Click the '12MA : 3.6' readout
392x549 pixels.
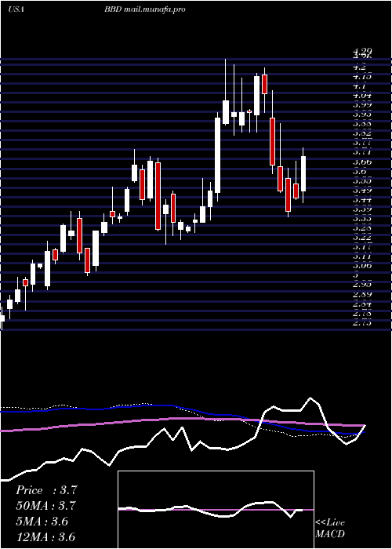(x=45, y=536)
